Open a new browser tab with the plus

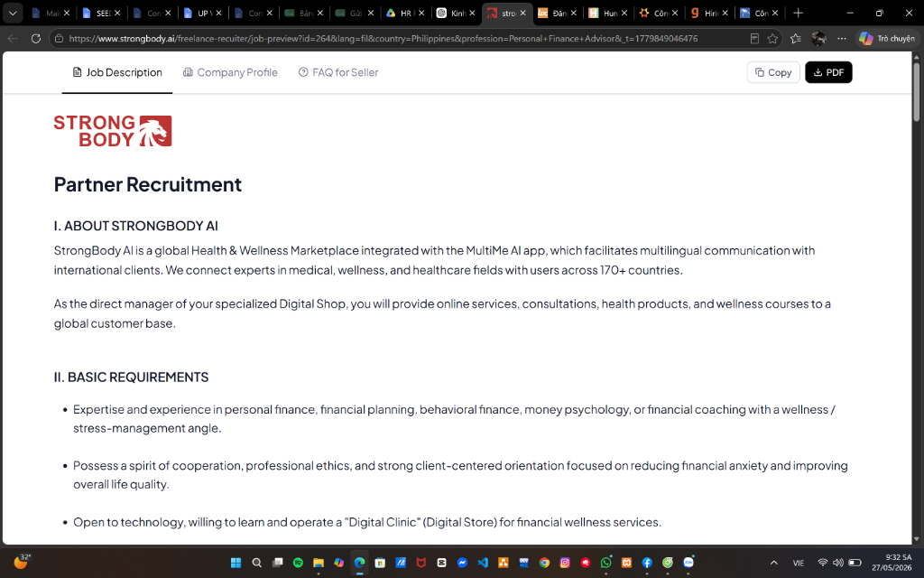[x=798, y=13]
